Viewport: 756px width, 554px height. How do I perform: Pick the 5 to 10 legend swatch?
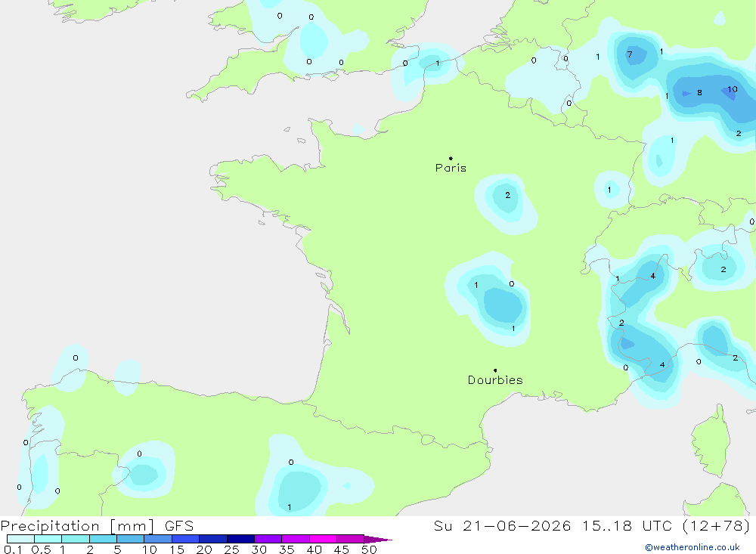pos(131,539)
